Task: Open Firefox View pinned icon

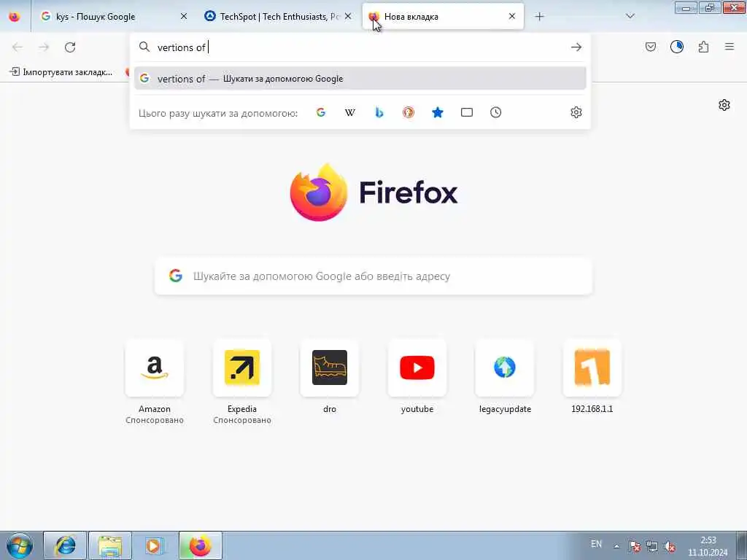Action: point(15,17)
